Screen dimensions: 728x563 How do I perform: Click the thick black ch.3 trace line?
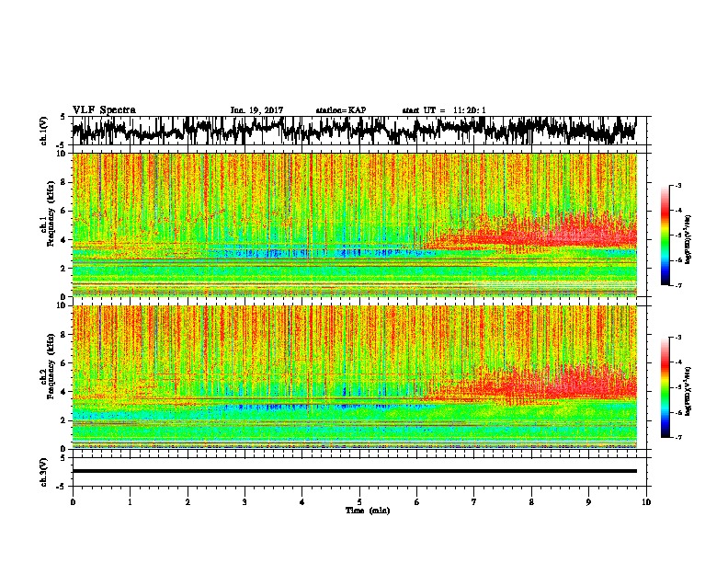354,471
